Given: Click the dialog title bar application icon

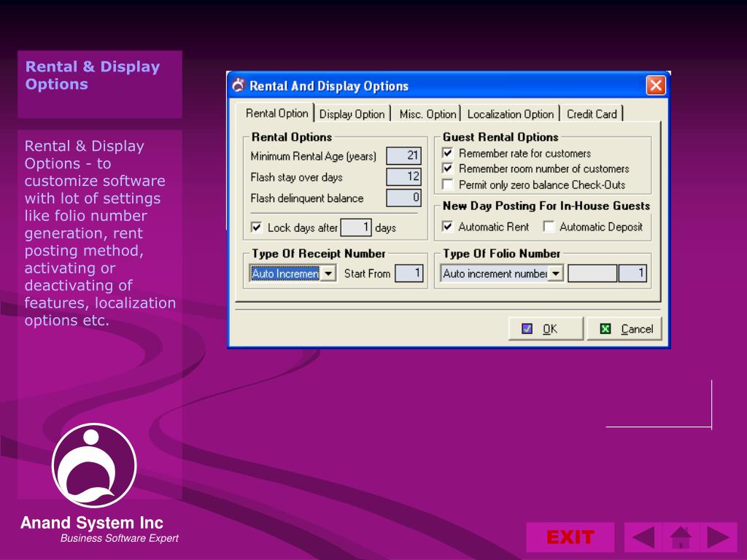Looking at the screenshot, I should pyautogui.click(x=239, y=86).
